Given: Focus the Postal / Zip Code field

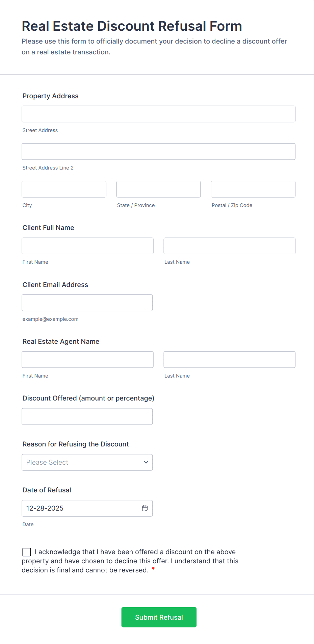Looking at the screenshot, I should [253, 189].
